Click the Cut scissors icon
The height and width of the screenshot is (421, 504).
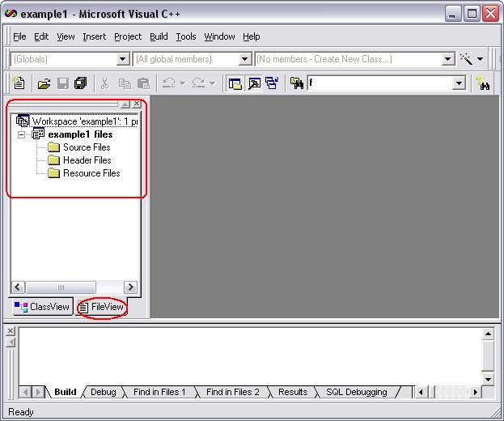click(104, 83)
